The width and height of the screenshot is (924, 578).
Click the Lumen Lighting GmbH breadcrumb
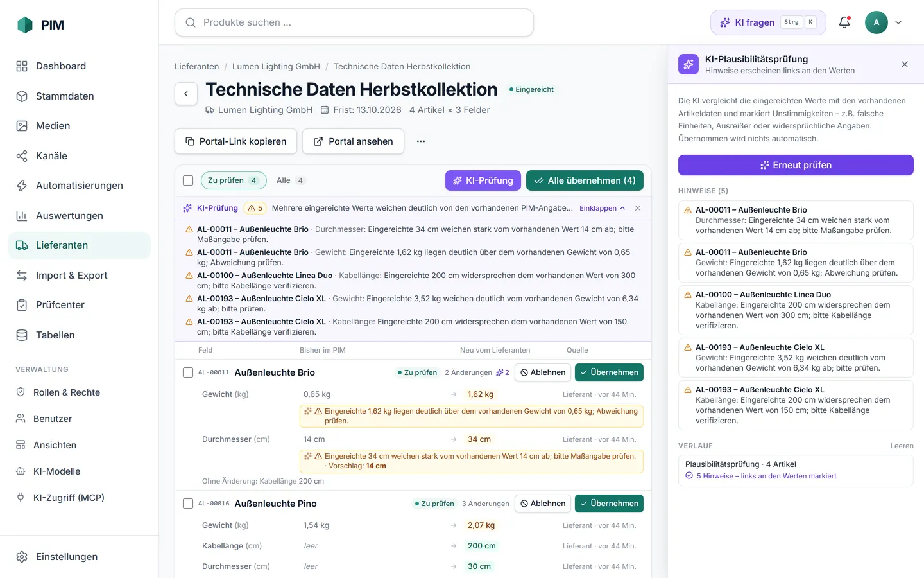276,67
